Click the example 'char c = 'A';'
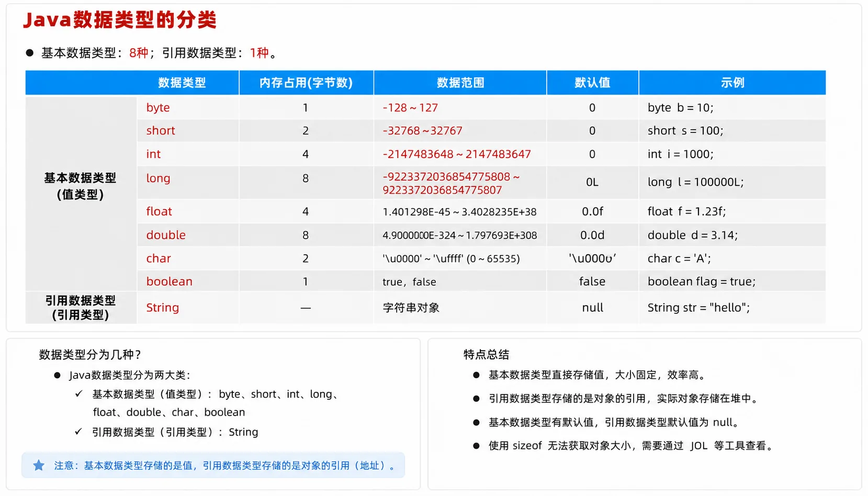This screenshot has height=496, width=868. click(x=679, y=258)
